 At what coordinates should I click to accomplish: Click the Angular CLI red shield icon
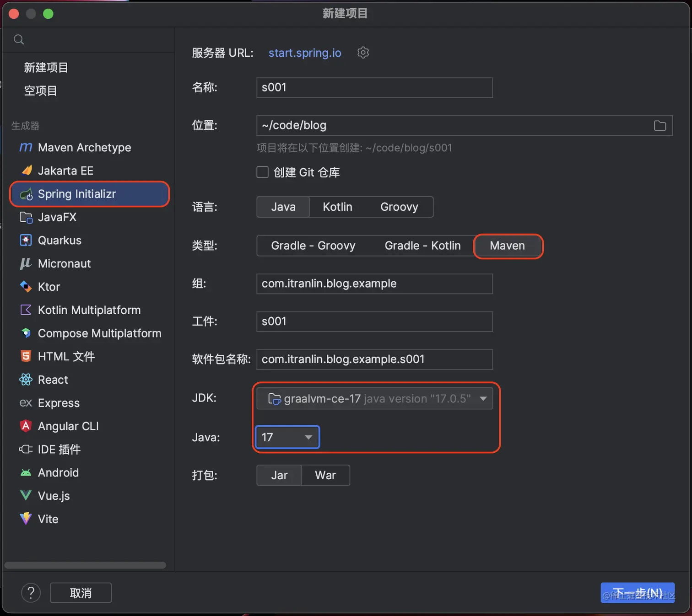pos(26,426)
